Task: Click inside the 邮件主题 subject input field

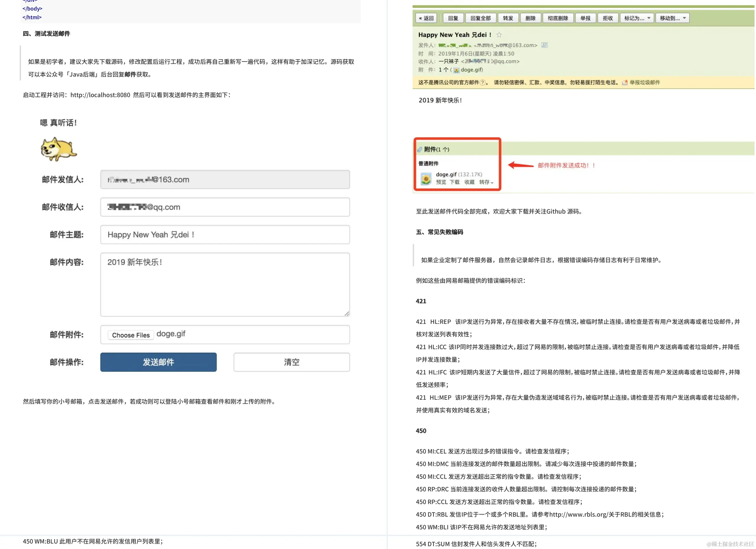Action: (225, 234)
